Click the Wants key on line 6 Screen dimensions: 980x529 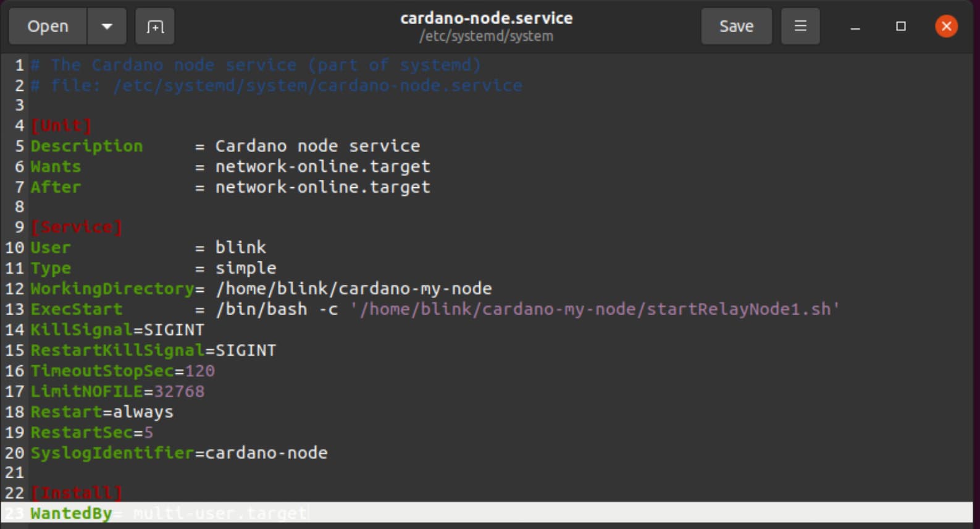pyautogui.click(x=56, y=167)
